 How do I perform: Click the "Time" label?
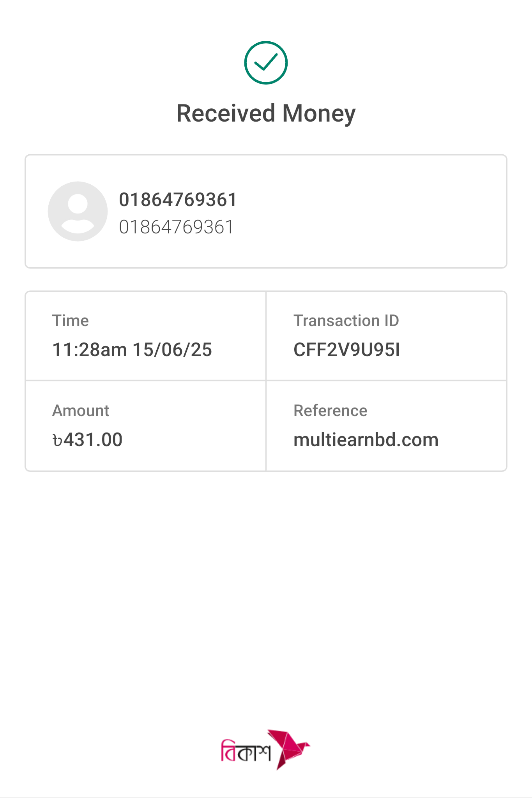tap(71, 321)
